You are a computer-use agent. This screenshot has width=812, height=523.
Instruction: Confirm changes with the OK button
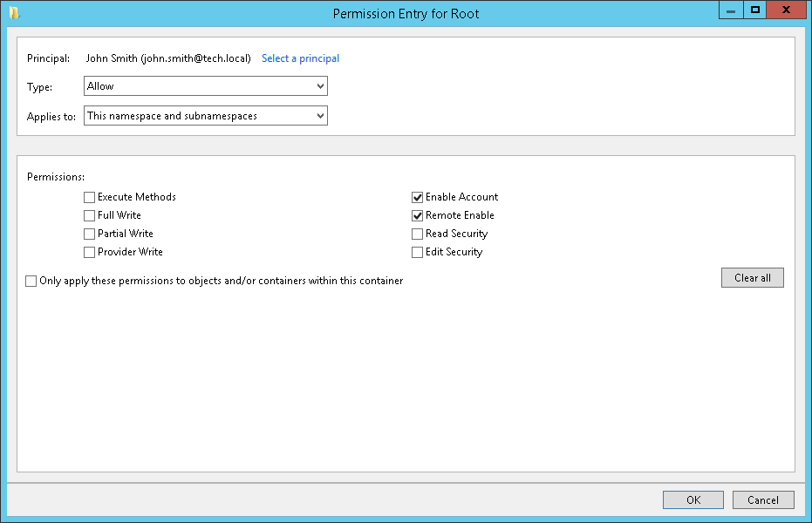(x=693, y=499)
